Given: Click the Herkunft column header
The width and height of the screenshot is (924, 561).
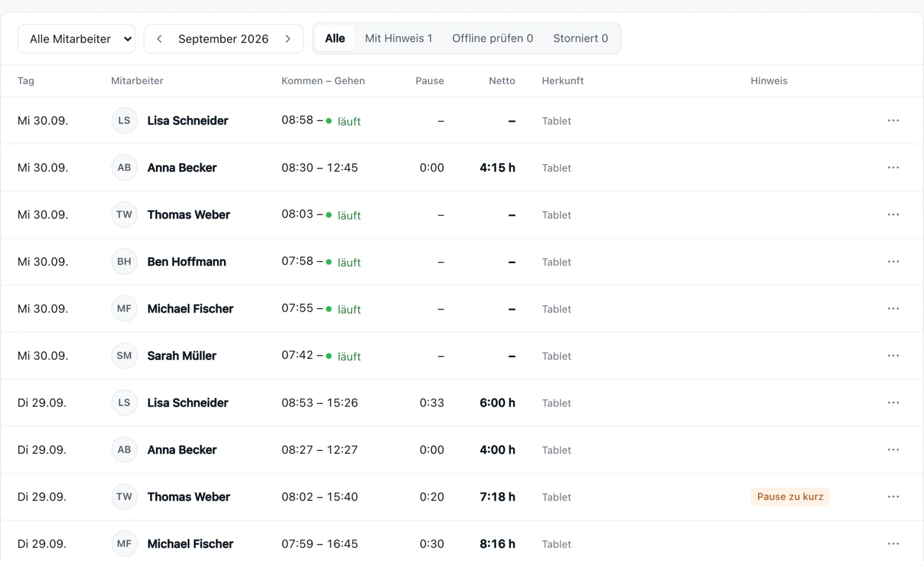Looking at the screenshot, I should point(562,81).
